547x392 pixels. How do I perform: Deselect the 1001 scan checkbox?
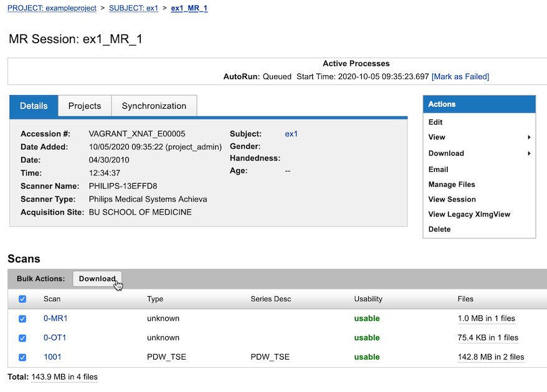(x=22, y=357)
